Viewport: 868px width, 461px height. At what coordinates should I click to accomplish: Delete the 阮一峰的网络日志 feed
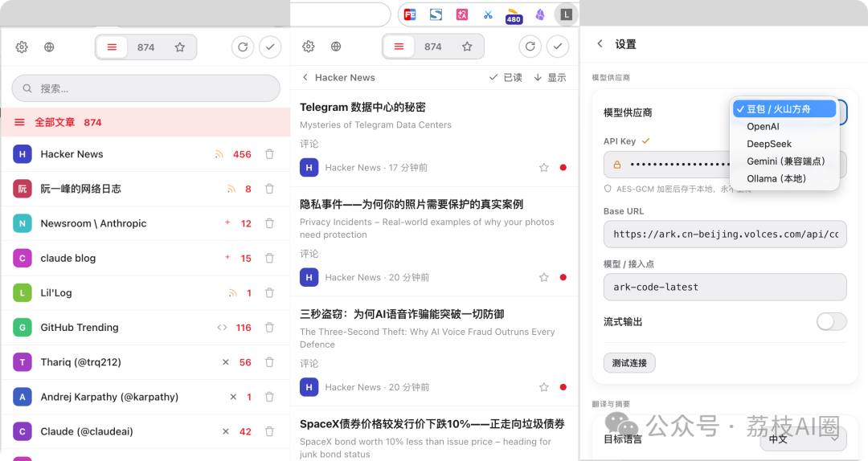coord(269,189)
